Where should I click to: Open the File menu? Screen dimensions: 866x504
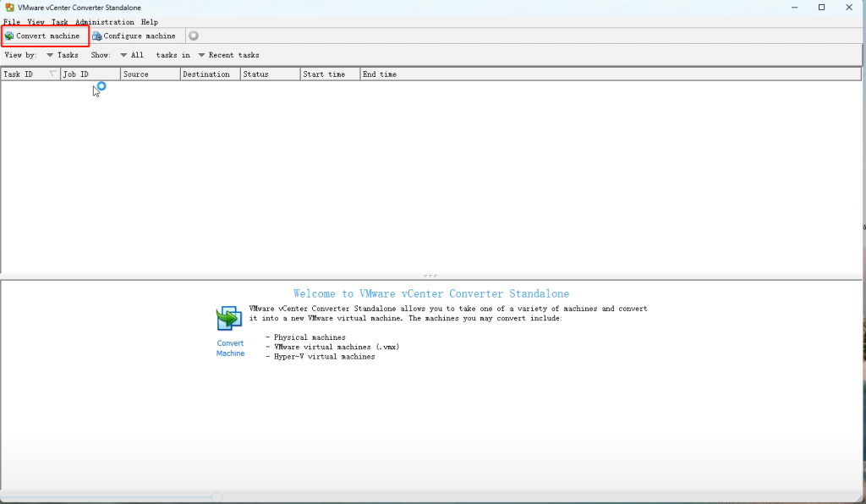tap(12, 22)
